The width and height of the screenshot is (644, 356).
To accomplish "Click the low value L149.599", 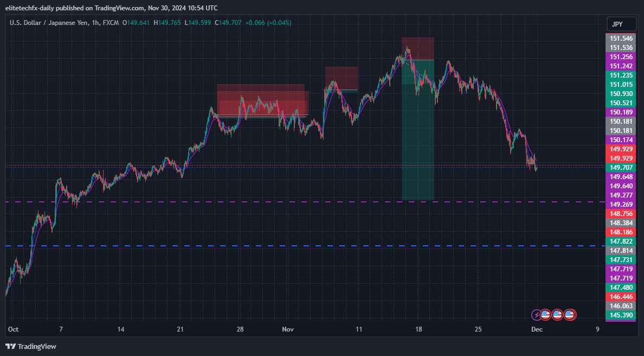I will (198, 23).
